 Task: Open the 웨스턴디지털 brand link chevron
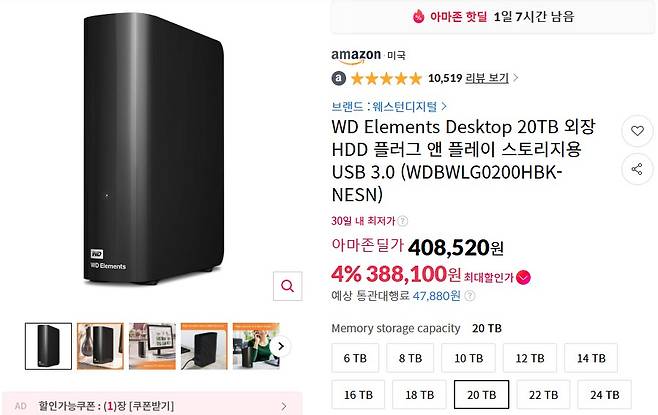click(444, 107)
